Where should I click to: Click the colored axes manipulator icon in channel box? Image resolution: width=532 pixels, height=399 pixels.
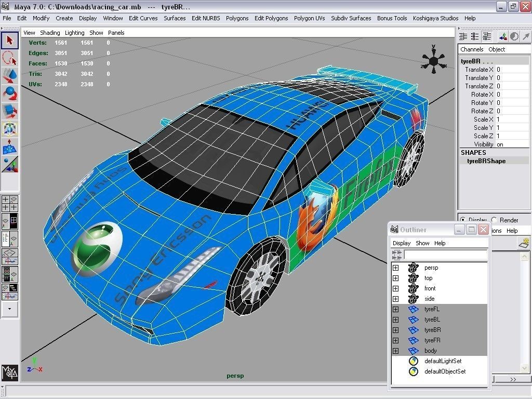click(x=503, y=36)
